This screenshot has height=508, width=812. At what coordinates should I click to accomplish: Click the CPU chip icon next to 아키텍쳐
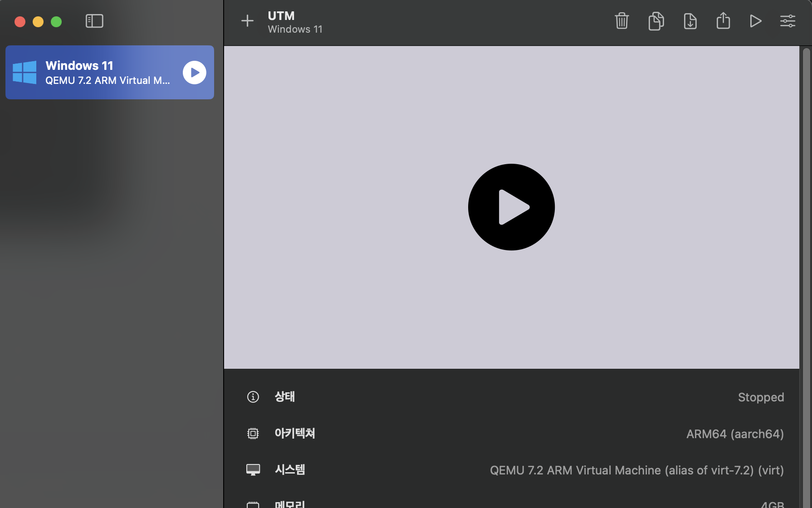click(x=253, y=434)
